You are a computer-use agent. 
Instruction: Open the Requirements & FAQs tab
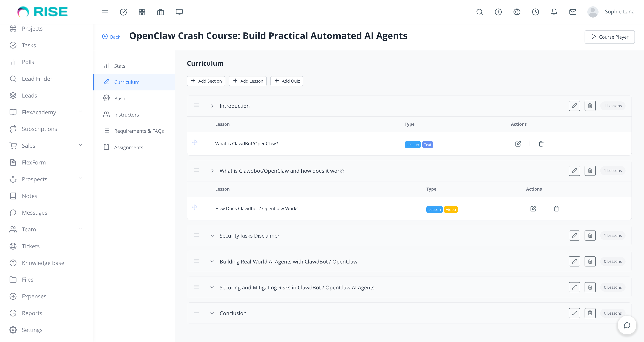pyautogui.click(x=139, y=131)
